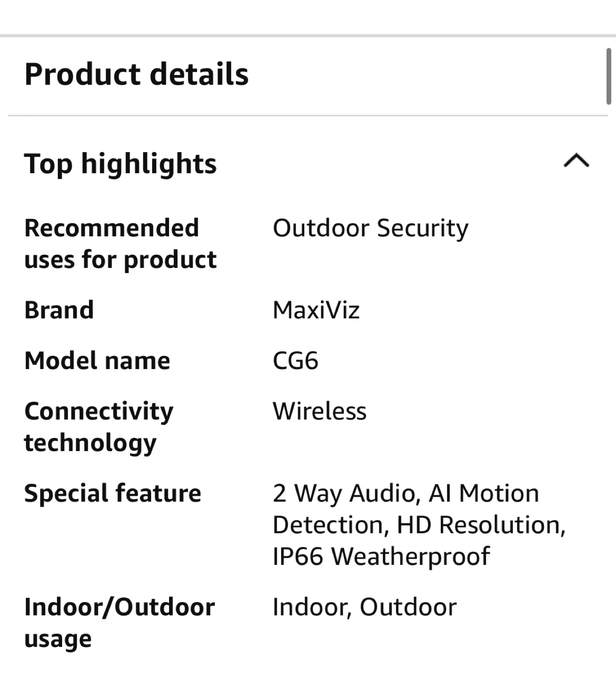Click the vertical scrollbar thumb
The height and width of the screenshot is (678, 616).
(x=608, y=75)
